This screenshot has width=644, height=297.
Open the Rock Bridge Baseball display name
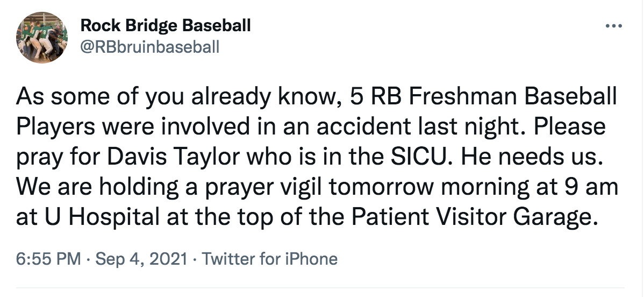click(x=165, y=25)
